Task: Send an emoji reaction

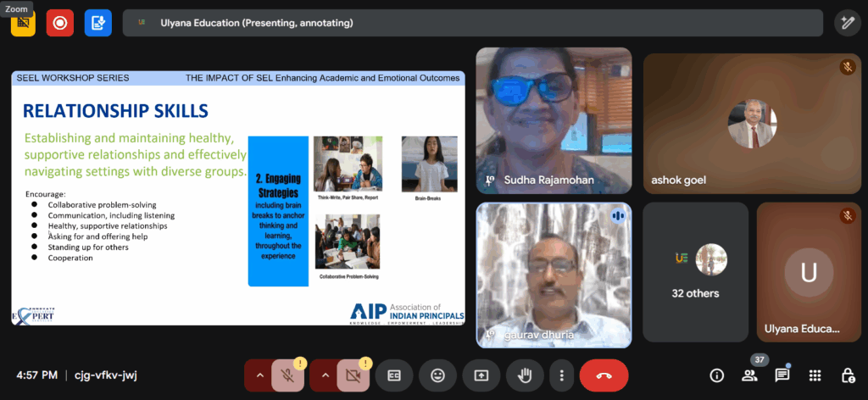Action: pyautogui.click(x=437, y=375)
